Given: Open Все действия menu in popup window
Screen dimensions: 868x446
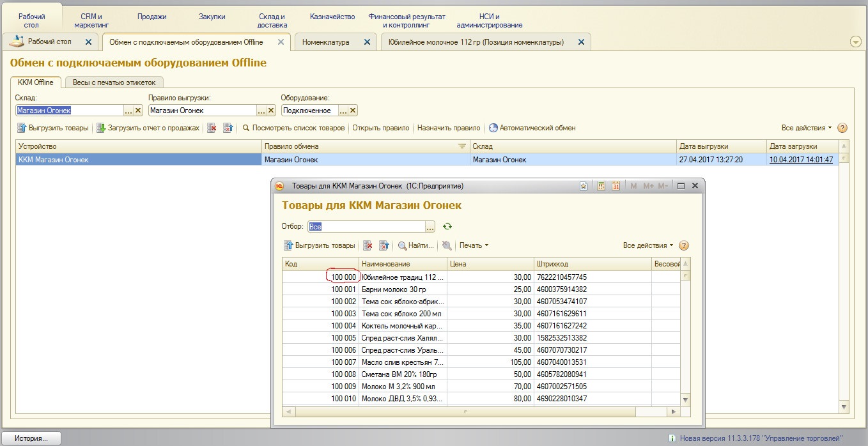Looking at the screenshot, I should coord(648,245).
